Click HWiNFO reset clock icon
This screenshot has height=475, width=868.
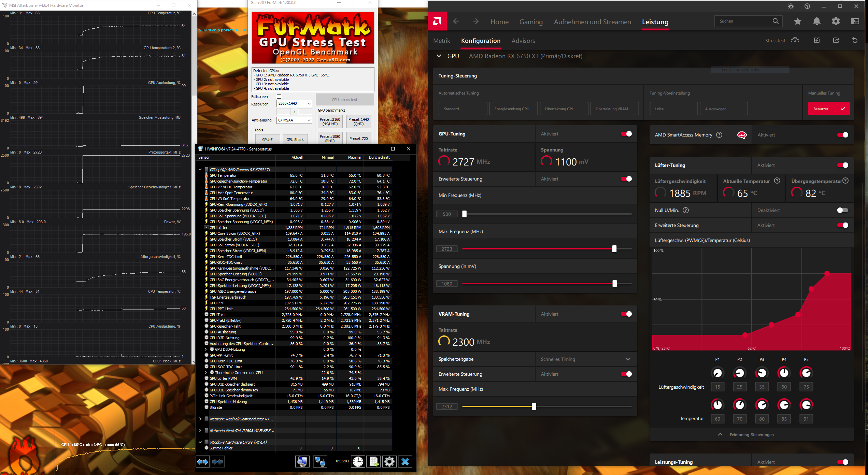click(358, 462)
